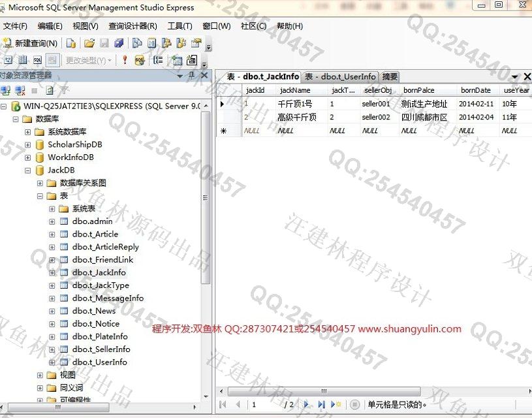Screen dimensions: 532x418
Task: Toggle the Results pane icon
Action: [x=52, y=61]
